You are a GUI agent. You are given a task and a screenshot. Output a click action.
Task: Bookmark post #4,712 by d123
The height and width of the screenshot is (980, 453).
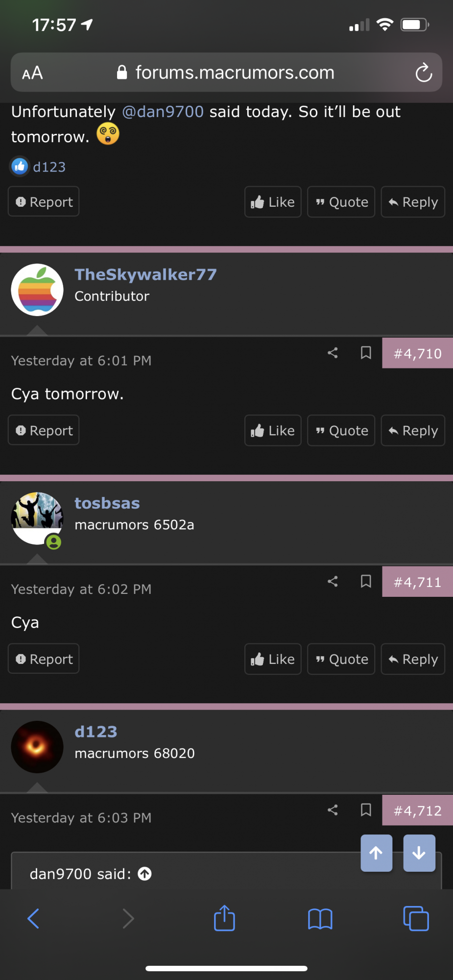366,810
